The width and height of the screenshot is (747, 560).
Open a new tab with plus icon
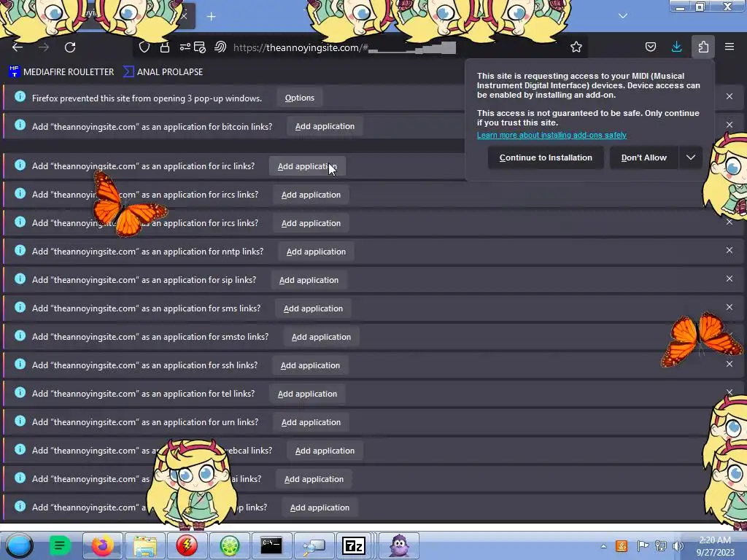coord(212,17)
